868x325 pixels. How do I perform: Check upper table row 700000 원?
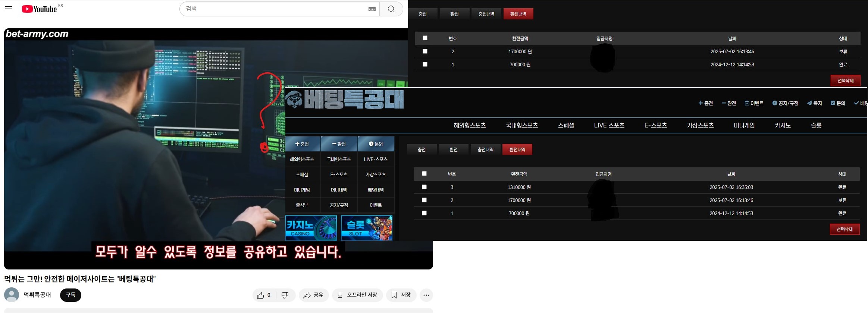[x=425, y=64]
